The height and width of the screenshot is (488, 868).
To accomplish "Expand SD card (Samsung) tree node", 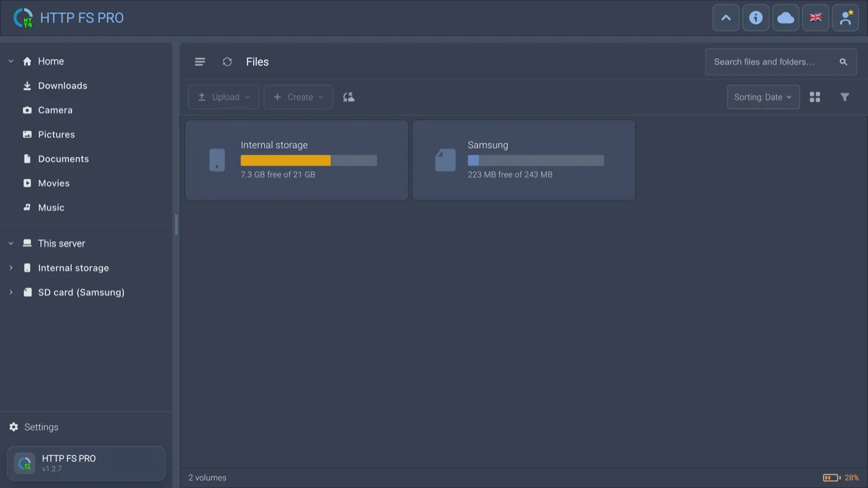I will pos(11,292).
